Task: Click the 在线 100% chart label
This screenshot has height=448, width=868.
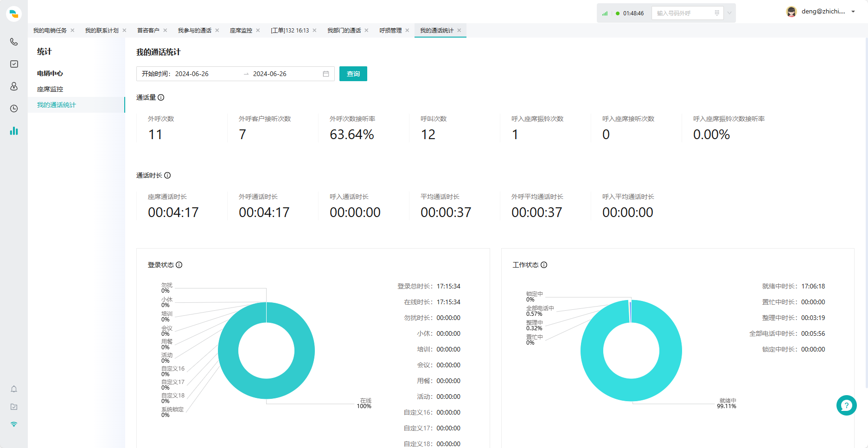Action: pyautogui.click(x=364, y=403)
